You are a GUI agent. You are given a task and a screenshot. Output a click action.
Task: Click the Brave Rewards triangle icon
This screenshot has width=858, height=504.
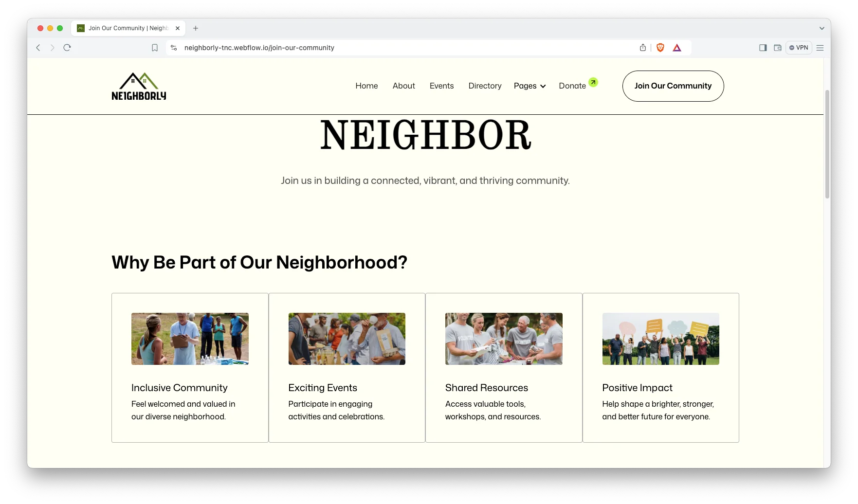tap(677, 48)
